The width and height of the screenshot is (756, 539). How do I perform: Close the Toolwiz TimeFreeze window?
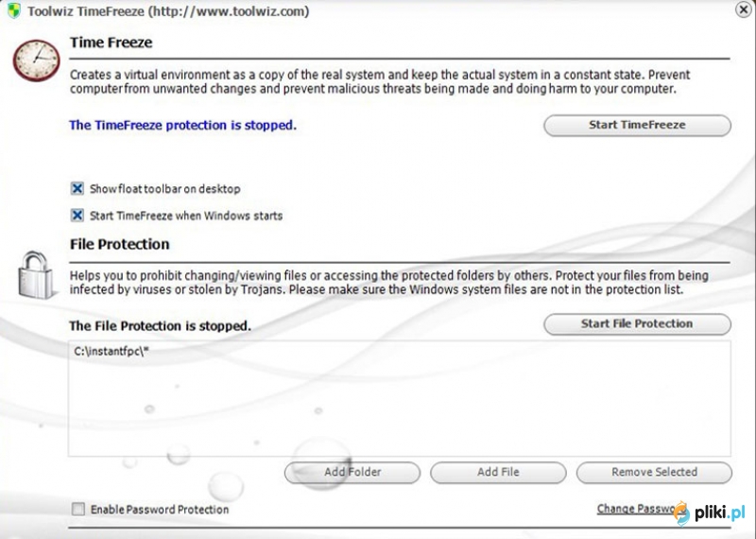[x=744, y=9]
